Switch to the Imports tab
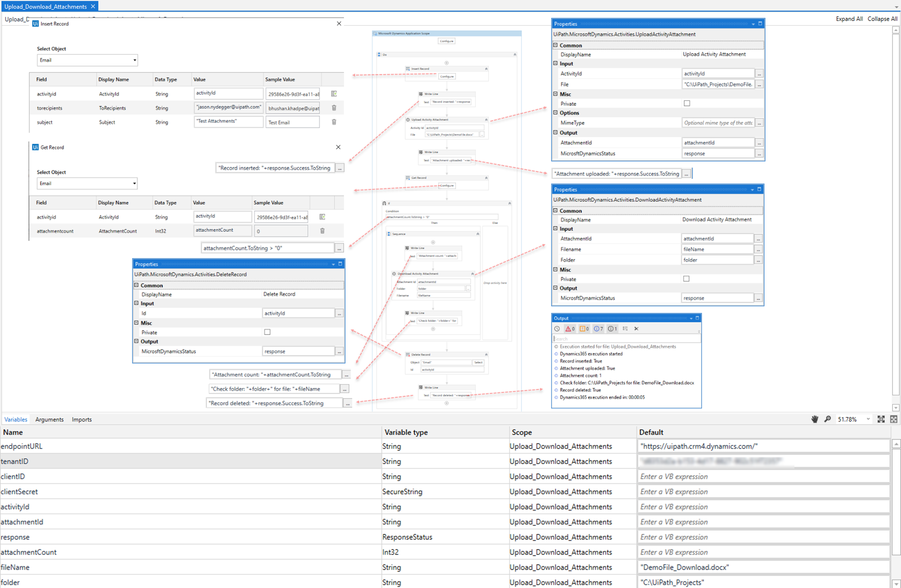This screenshot has height=588, width=901. [82, 419]
